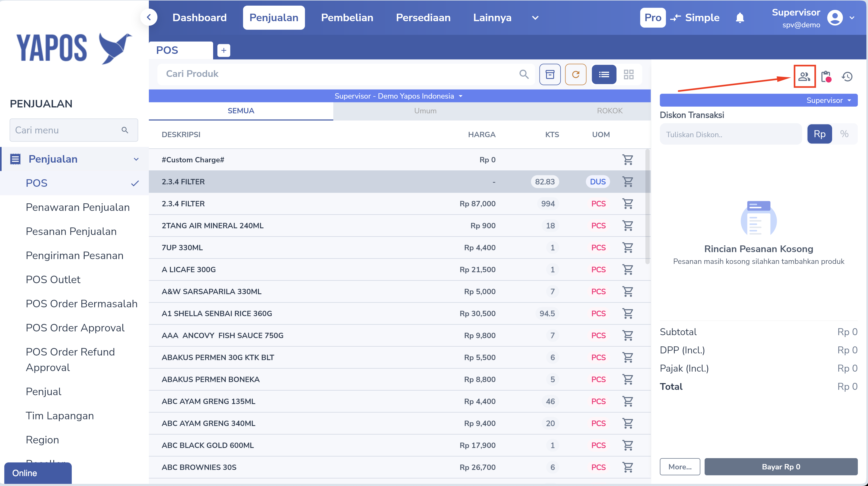Open the Supervisor cashier dropdown
This screenshot has height=486, width=868.
758,100
